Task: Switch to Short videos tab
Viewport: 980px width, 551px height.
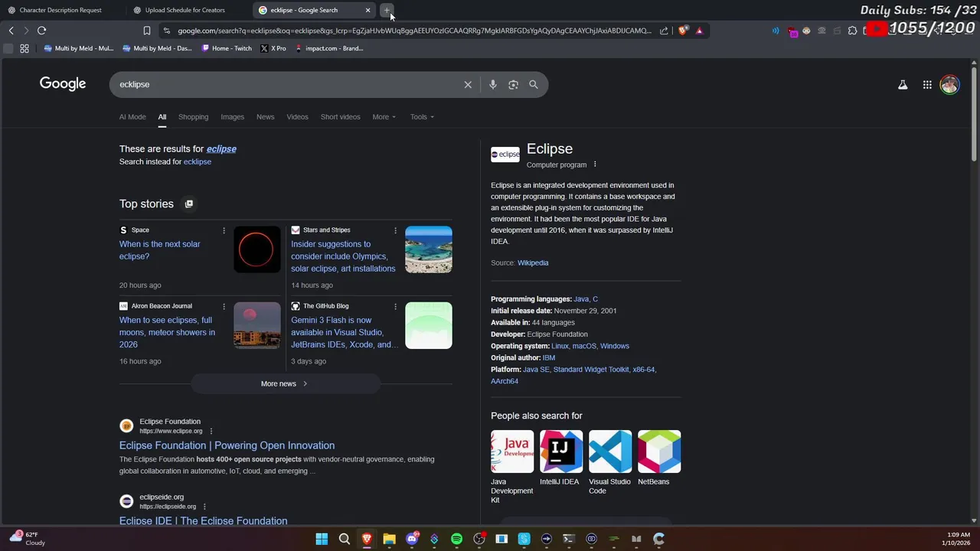Action: click(340, 117)
